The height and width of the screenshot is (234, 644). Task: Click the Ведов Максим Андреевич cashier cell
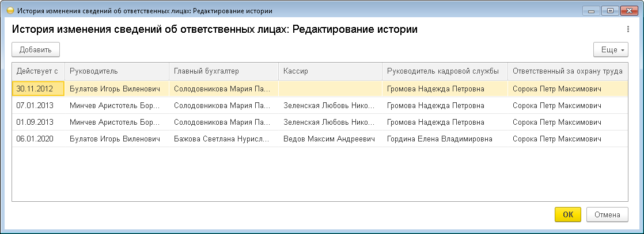pyautogui.click(x=329, y=139)
